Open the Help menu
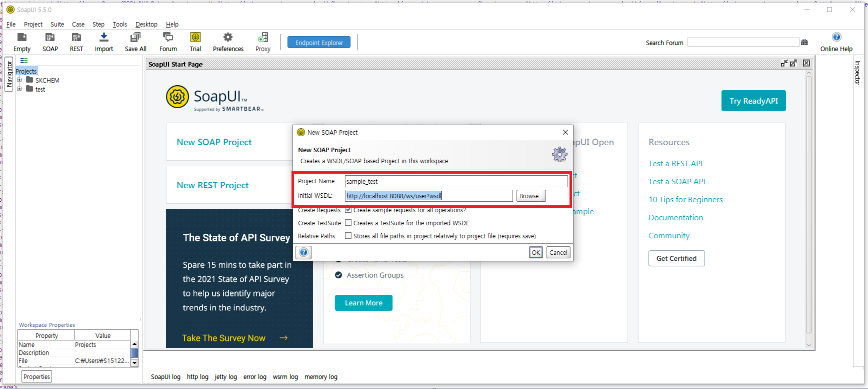The image size is (868, 389). (x=172, y=24)
